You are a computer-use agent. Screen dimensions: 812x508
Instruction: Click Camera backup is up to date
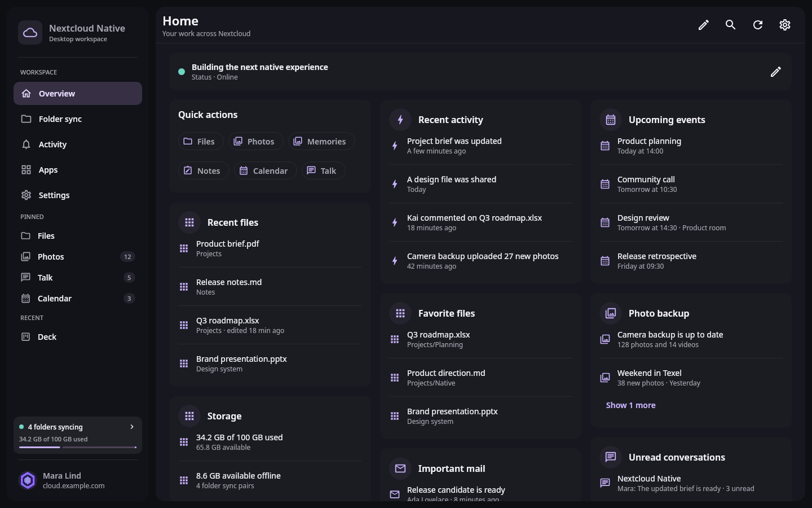click(691, 339)
